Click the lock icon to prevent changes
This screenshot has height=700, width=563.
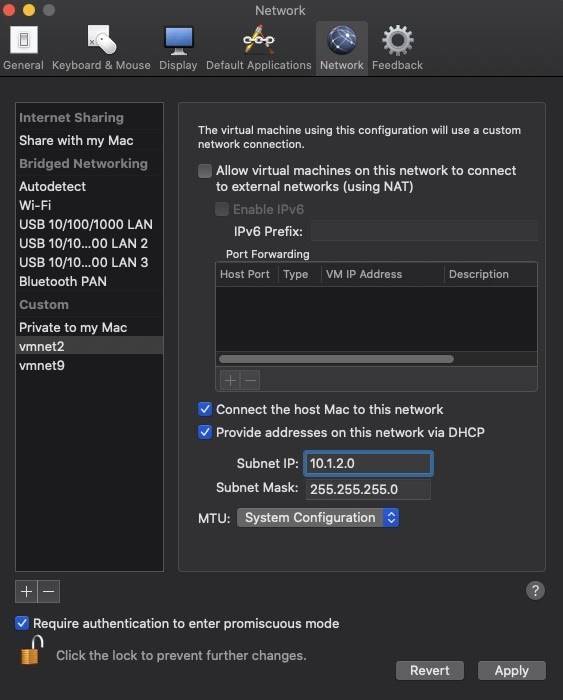(x=32, y=651)
